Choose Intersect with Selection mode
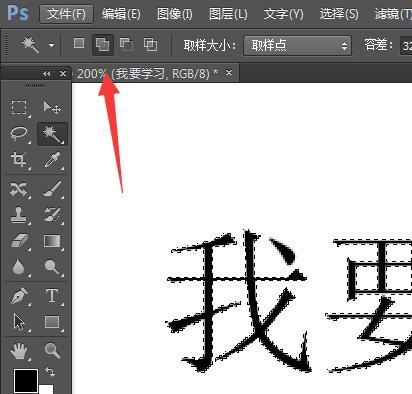 [150, 44]
